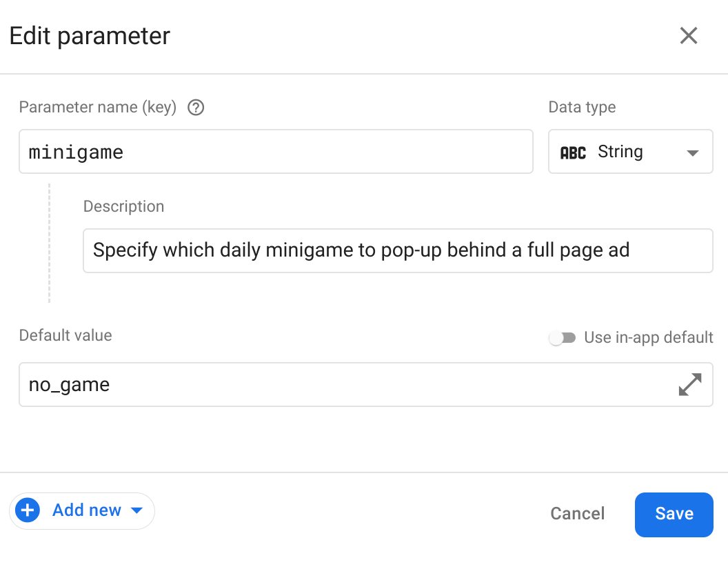The width and height of the screenshot is (728, 578).
Task: Choose String from the Data type control
Action: (629, 152)
